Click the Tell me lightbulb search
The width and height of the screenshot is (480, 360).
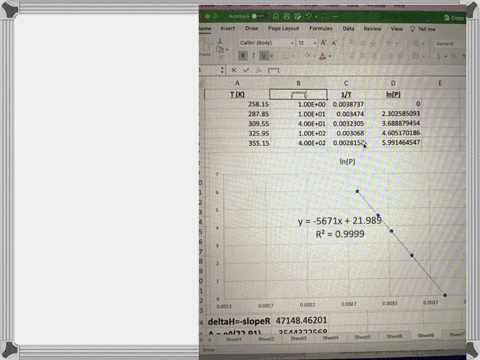click(x=423, y=29)
